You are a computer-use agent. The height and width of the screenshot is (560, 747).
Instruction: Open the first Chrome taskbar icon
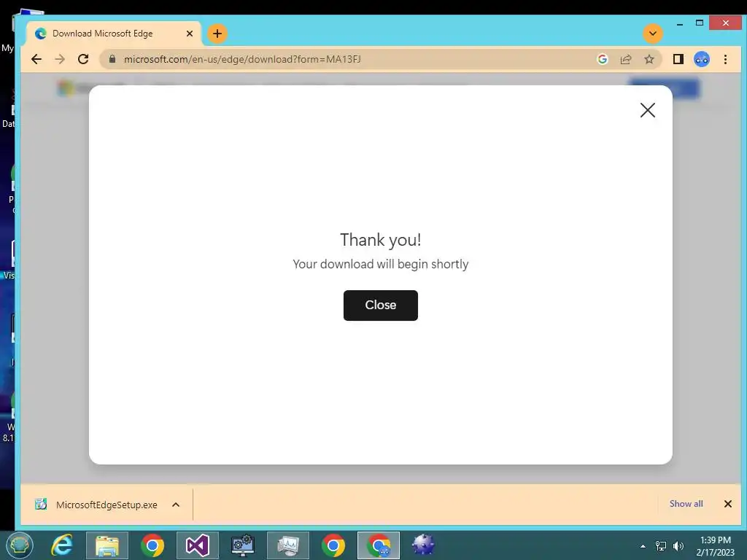coord(152,545)
